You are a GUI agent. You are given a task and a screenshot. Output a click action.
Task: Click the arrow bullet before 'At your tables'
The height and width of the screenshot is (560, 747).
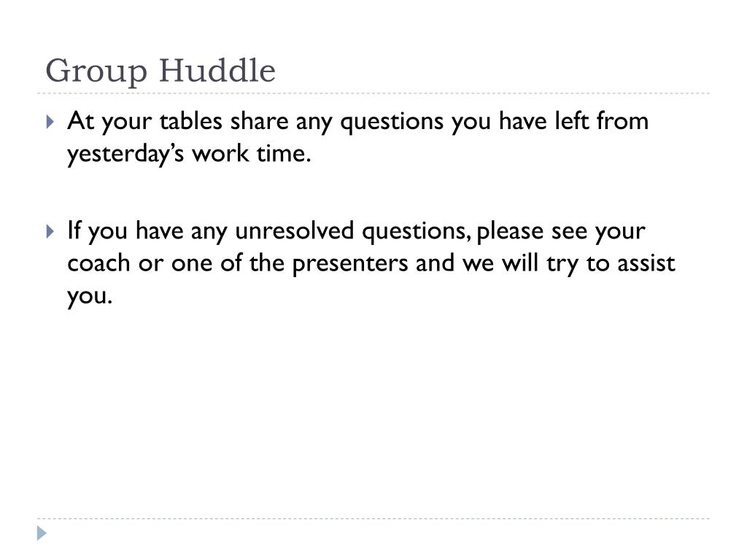(50, 122)
